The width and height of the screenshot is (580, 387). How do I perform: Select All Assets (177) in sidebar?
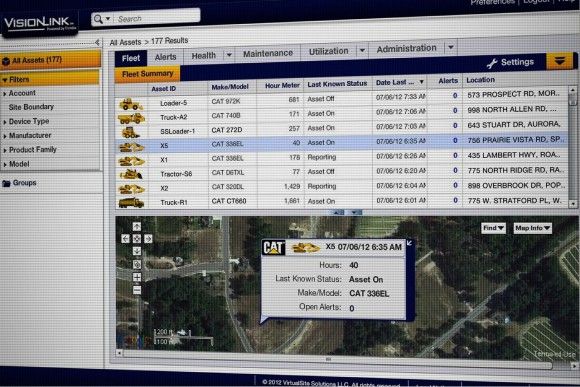(51, 60)
